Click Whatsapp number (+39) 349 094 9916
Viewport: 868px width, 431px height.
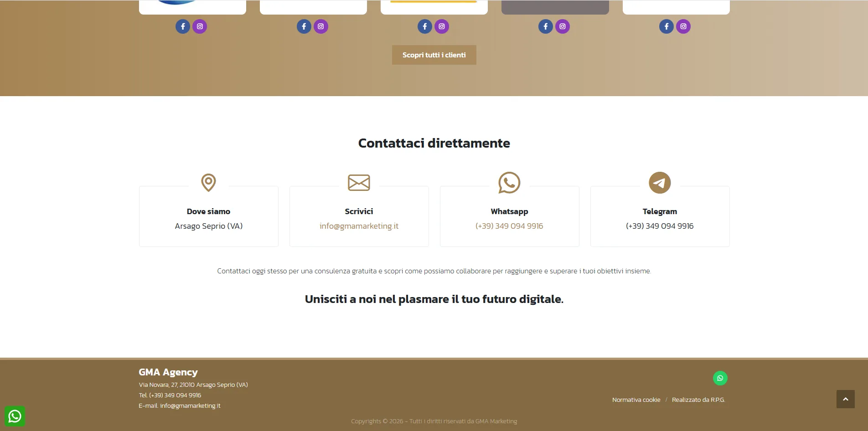click(509, 226)
